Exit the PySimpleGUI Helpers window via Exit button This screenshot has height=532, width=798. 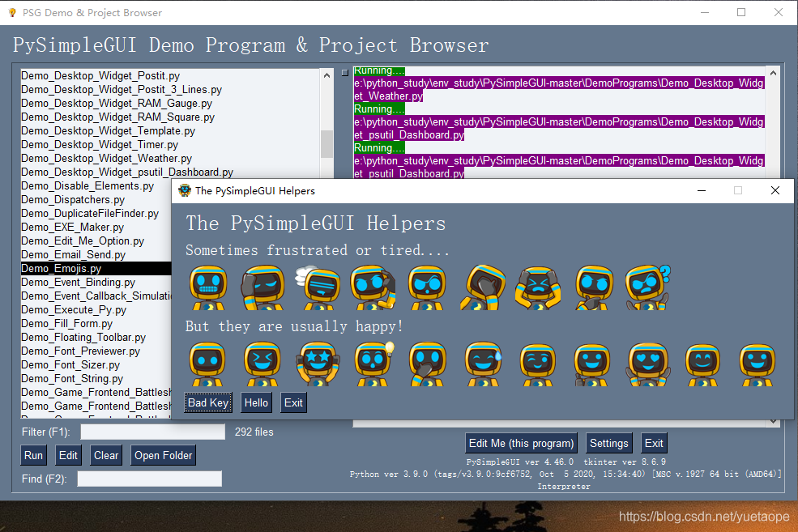[293, 402]
